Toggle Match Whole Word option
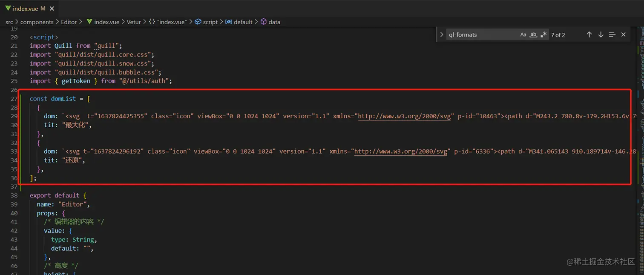 point(533,35)
